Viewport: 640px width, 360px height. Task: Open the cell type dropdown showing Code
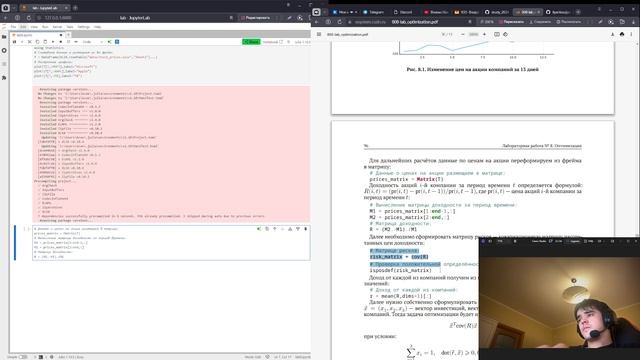(93, 42)
